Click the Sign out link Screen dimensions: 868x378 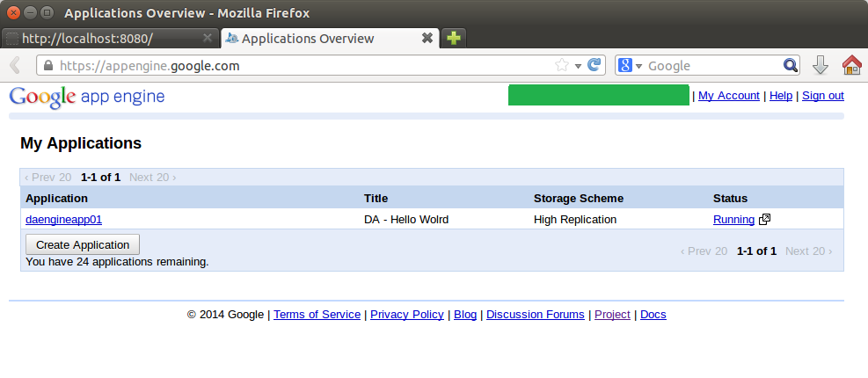(x=822, y=96)
